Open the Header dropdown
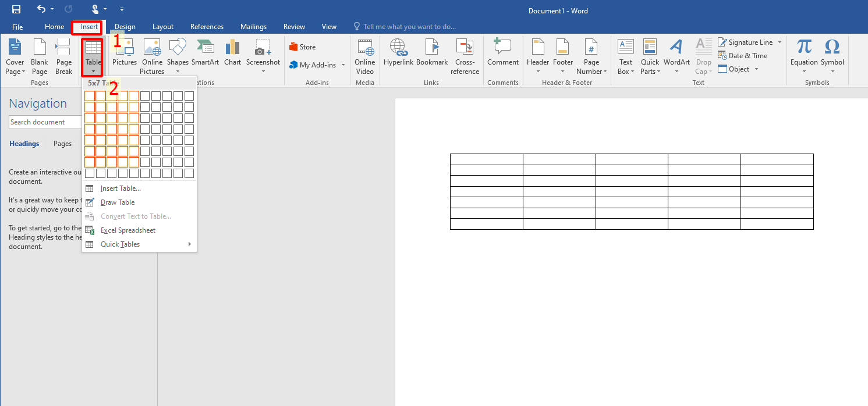The height and width of the screenshot is (406, 868). point(538,56)
